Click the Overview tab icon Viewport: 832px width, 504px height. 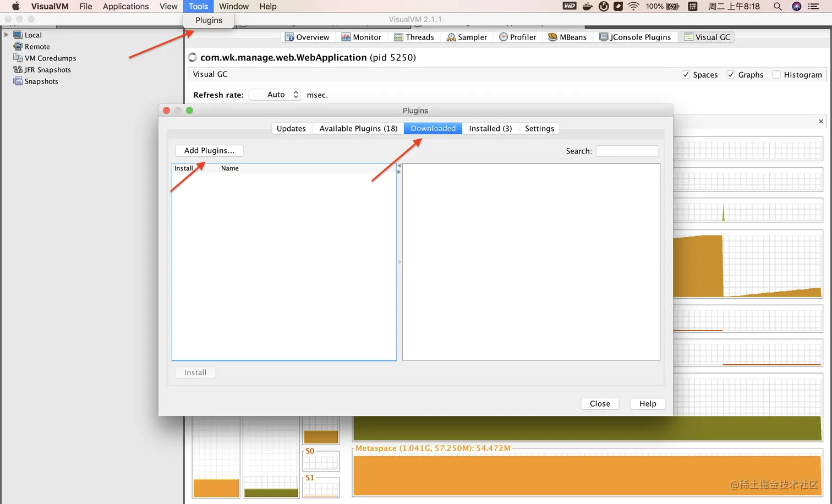[x=289, y=37]
